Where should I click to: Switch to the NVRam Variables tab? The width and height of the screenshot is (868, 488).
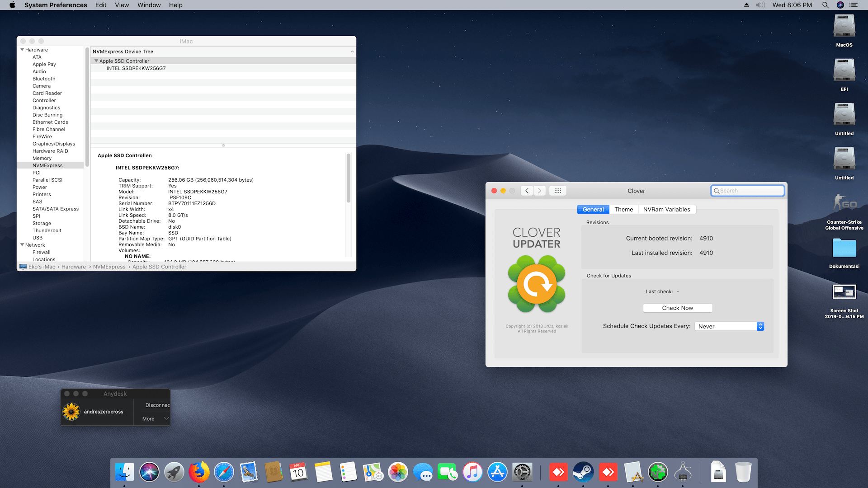666,209
